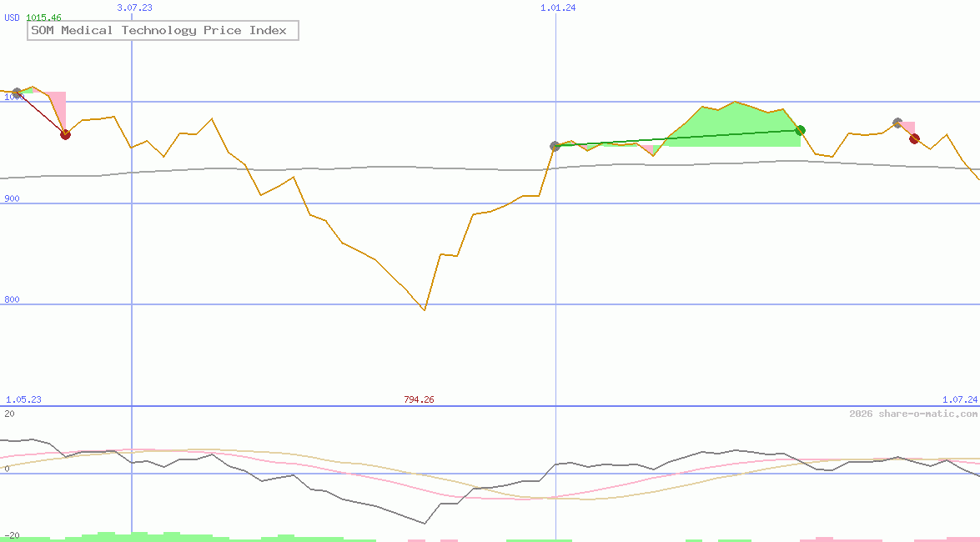This screenshot has width=980, height=542.
Task: Click the red marker on the rightmost trade
Action: tap(914, 138)
